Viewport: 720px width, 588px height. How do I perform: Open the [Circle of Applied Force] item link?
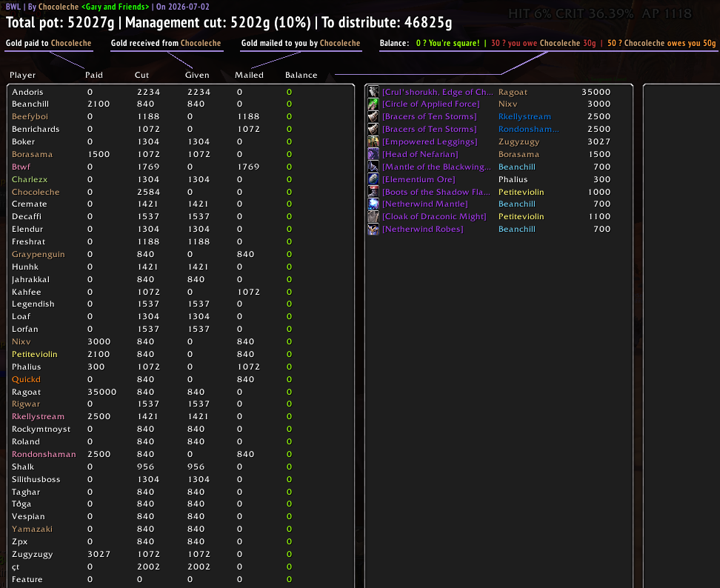pyautogui.click(x=430, y=104)
